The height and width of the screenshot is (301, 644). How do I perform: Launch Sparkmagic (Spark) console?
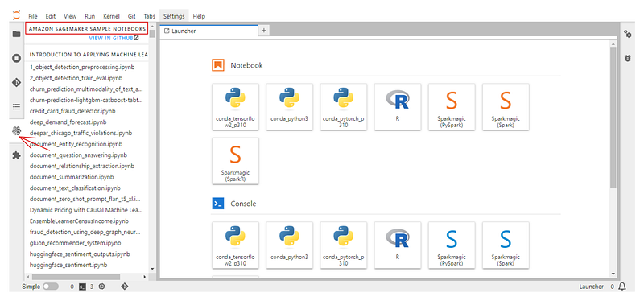point(506,245)
